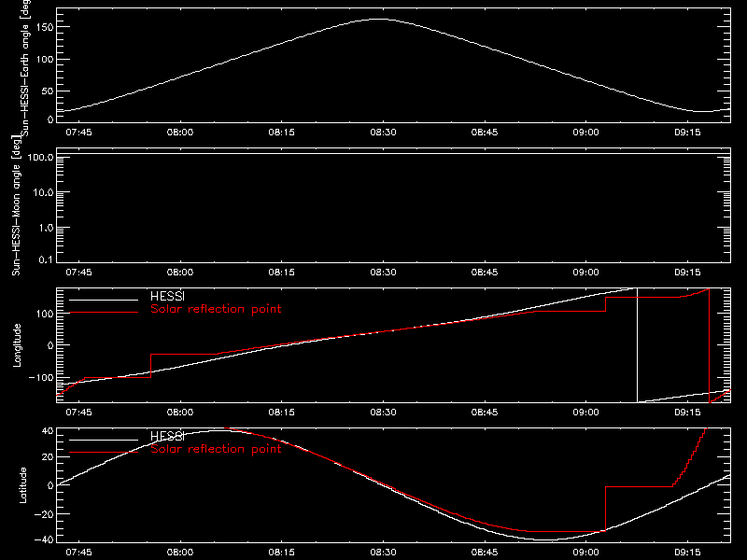This screenshot has width=747, height=560.
Task: Click the Longitude axis title
Action: (x=17, y=345)
